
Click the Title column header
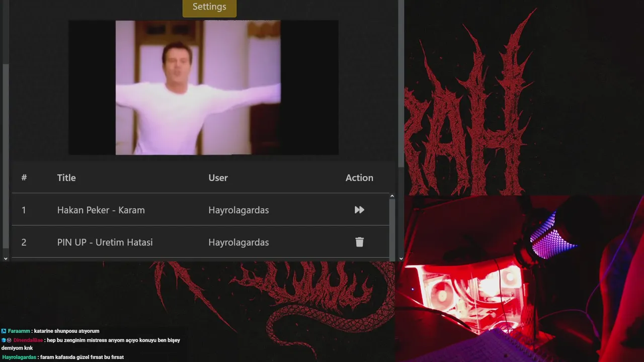[x=66, y=177]
